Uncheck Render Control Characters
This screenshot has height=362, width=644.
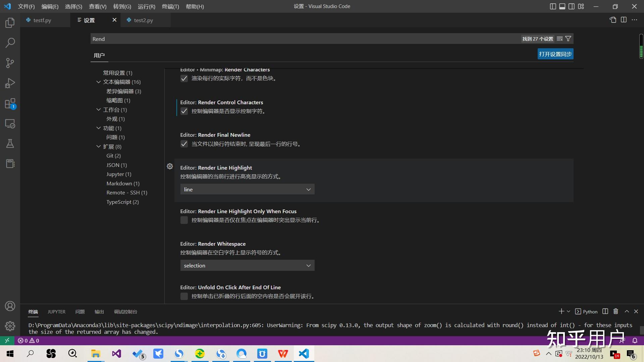[x=184, y=111]
